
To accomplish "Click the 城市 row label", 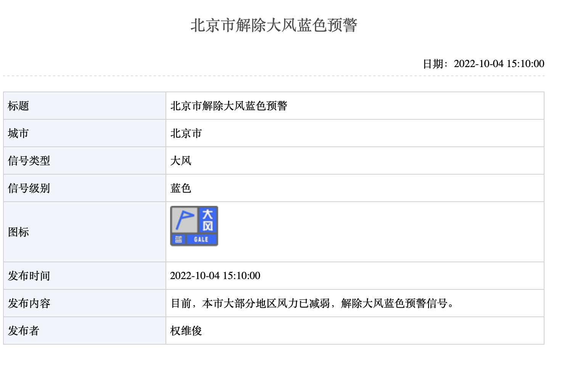I will point(18,133).
